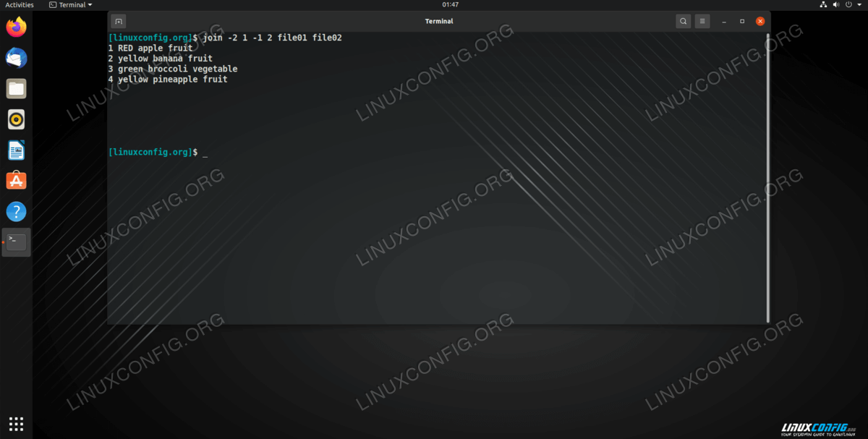Click the network status icon
868x439 pixels.
(x=823, y=5)
